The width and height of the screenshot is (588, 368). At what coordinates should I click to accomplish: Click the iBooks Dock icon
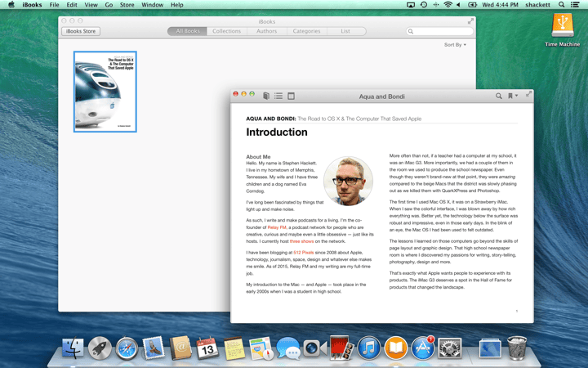click(x=395, y=348)
